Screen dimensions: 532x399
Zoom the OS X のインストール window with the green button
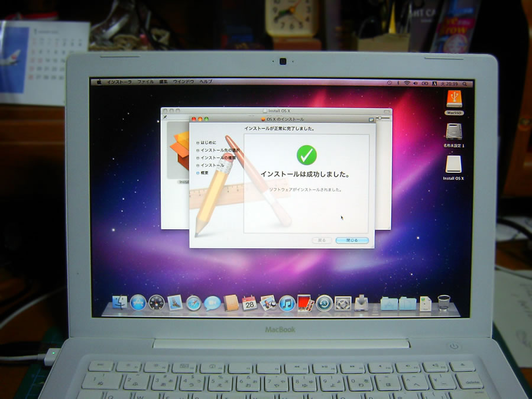click(x=206, y=119)
